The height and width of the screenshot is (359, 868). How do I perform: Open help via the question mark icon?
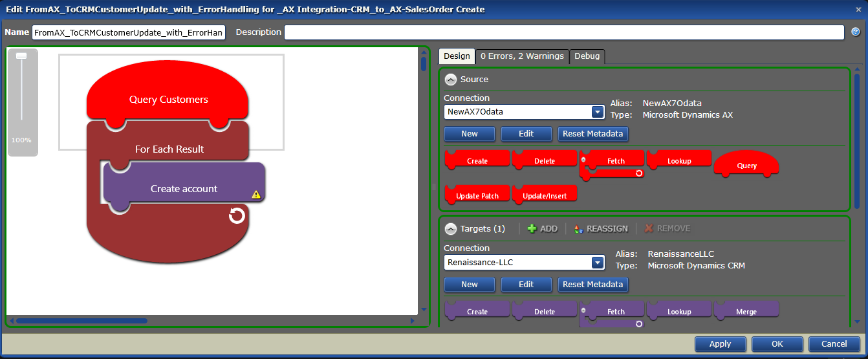[x=856, y=32]
